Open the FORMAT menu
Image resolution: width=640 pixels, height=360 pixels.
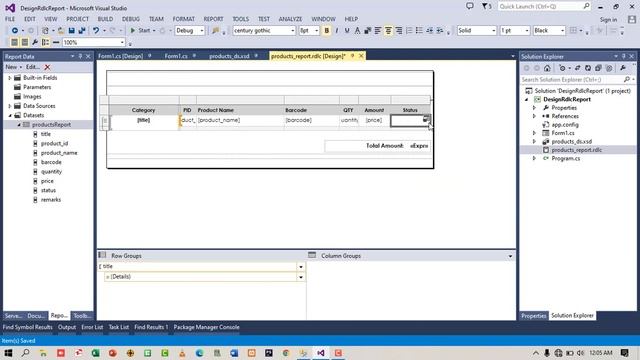tap(184, 19)
